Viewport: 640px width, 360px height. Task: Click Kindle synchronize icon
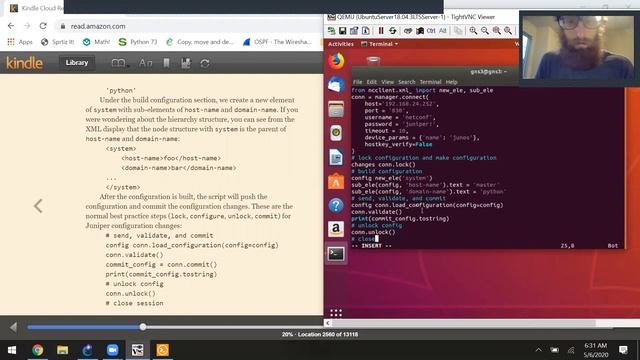click(205, 63)
